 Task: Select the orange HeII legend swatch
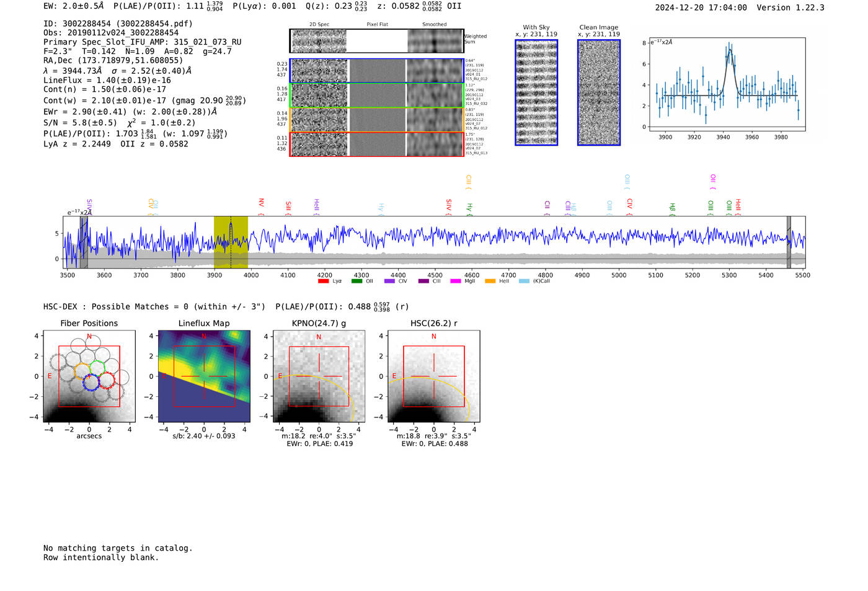tap(490, 281)
